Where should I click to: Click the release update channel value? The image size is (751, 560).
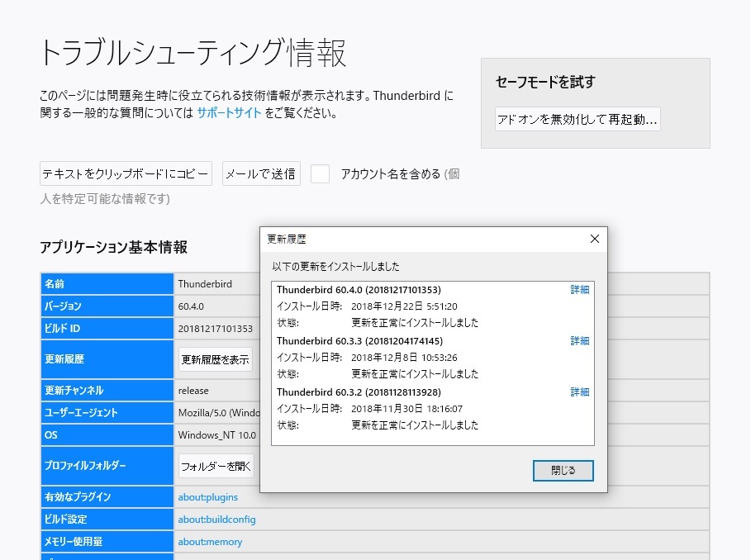tap(193, 391)
